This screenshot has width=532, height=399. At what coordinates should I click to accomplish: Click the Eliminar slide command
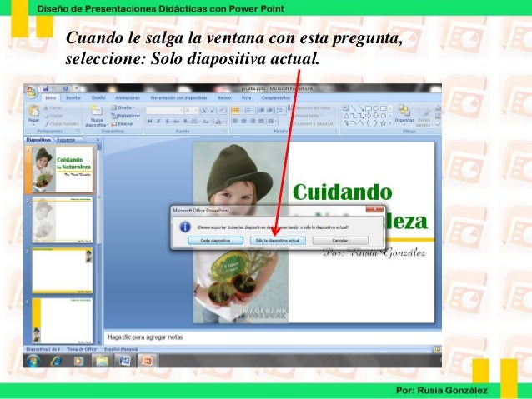point(122,124)
